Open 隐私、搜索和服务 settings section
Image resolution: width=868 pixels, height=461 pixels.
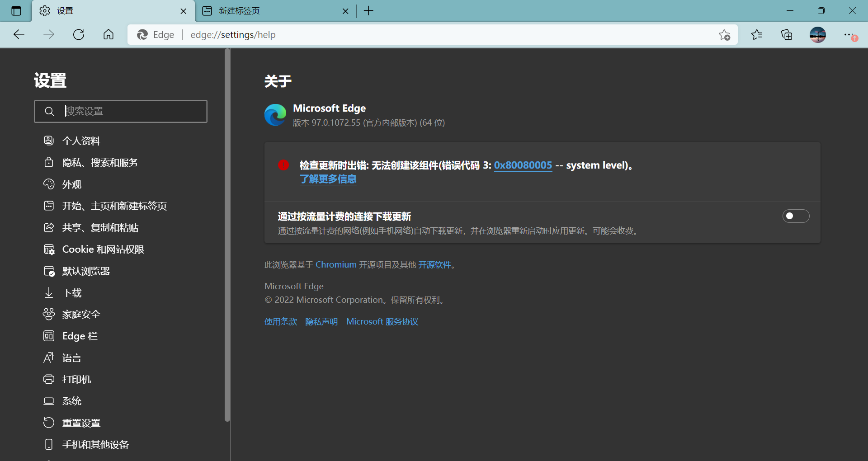coord(100,163)
